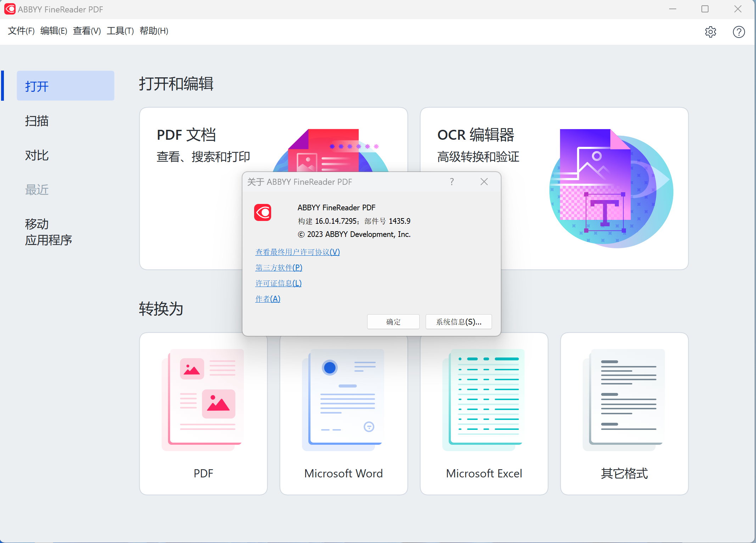Click 查看、搜索和打印 subtitle text
Image resolution: width=756 pixels, height=543 pixels.
[x=203, y=156]
